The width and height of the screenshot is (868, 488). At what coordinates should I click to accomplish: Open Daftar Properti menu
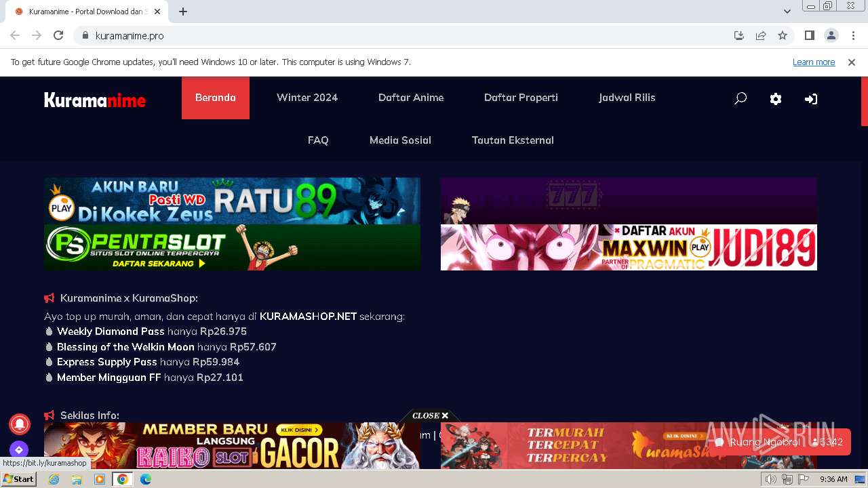pos(521,98)
